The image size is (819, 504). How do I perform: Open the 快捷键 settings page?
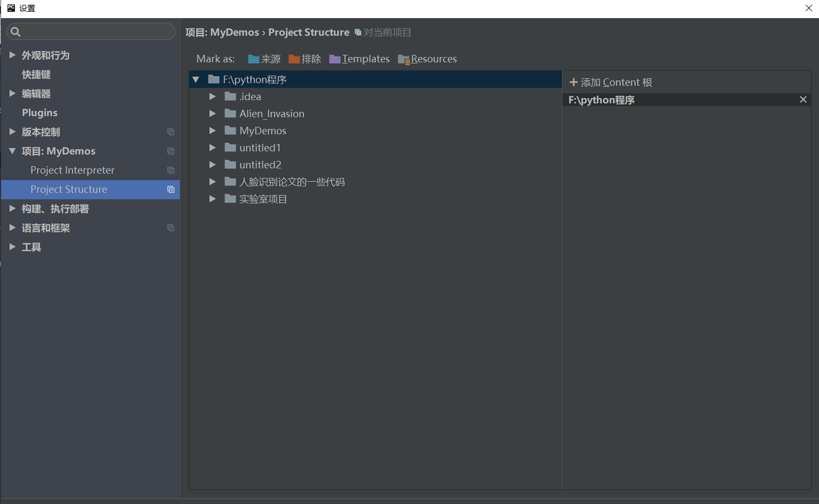36,75
